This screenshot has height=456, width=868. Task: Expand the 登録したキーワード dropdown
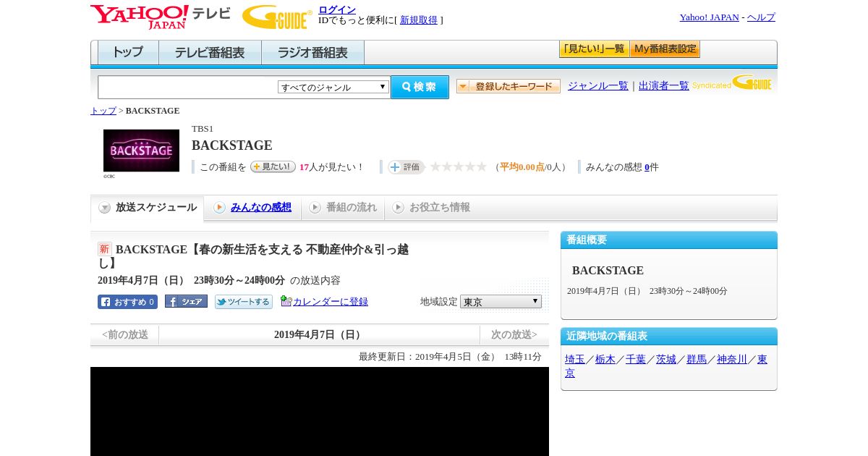509,86
